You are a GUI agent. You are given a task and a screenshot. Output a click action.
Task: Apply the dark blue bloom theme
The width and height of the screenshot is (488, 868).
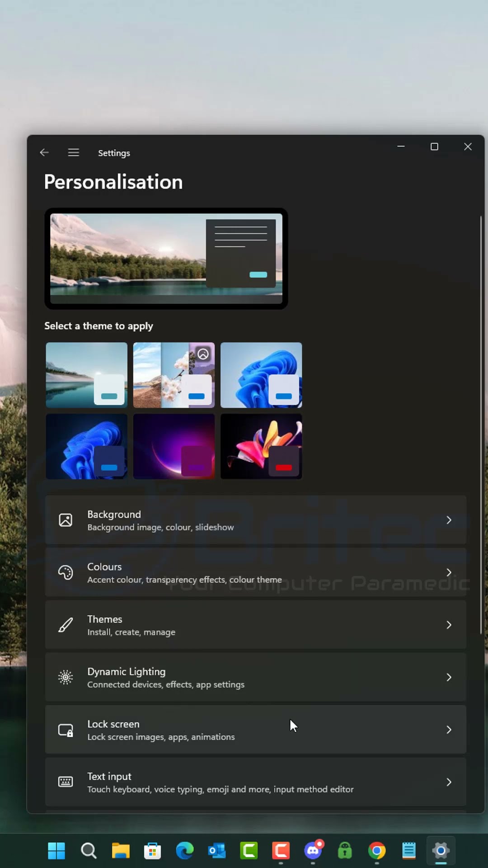(87, 447)
